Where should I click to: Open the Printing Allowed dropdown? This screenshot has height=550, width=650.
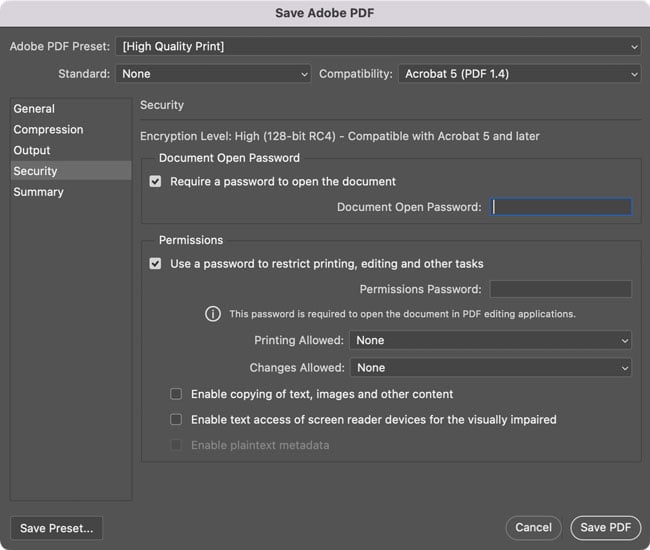(x=490, y=340)
